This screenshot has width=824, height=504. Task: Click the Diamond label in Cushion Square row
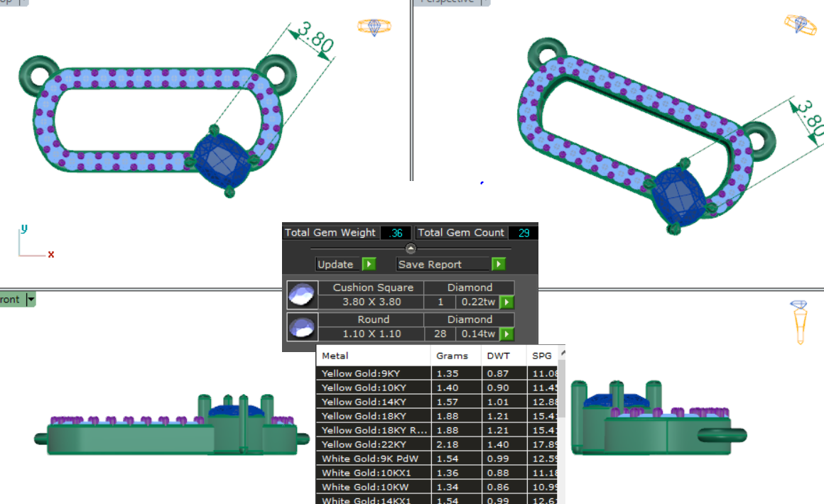pos(470,287)
